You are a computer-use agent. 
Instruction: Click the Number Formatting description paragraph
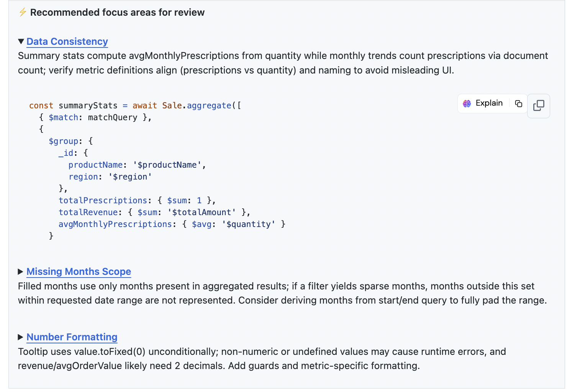click(x=262, y=359)
